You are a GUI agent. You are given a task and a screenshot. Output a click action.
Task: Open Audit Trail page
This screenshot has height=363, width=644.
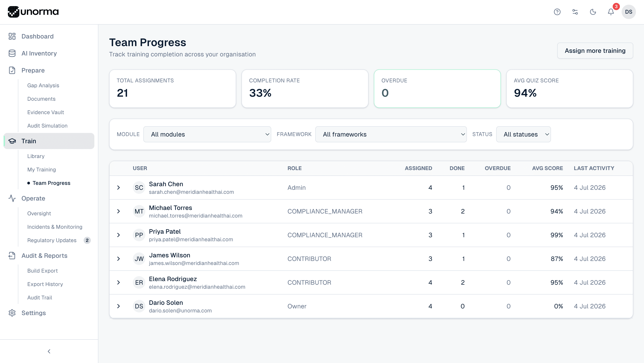(40, 298)
